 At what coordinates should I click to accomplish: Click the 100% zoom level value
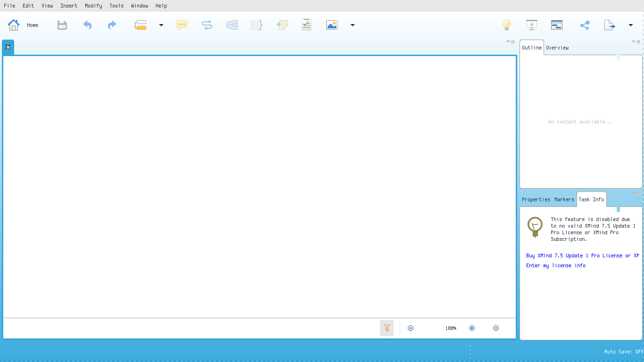(x=451, y=328)
